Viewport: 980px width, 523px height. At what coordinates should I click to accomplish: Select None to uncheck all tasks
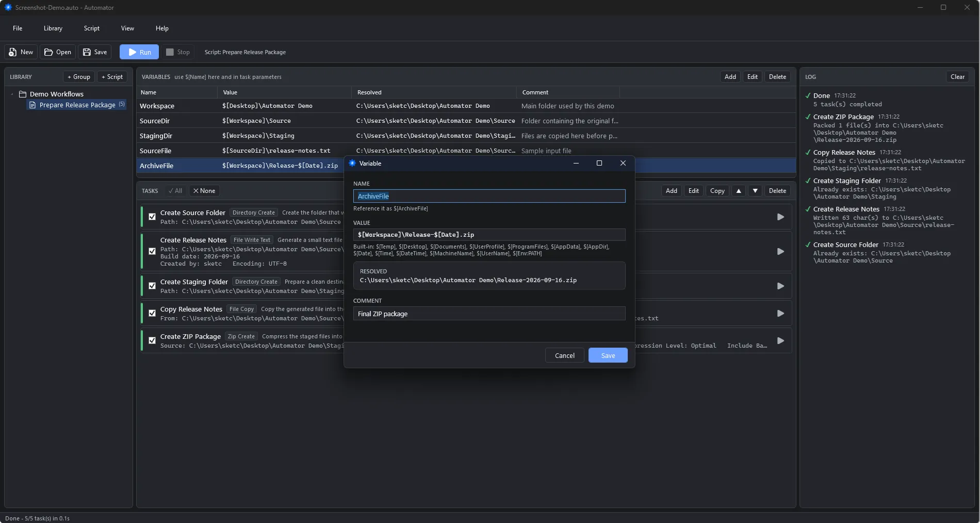(204, 191)
